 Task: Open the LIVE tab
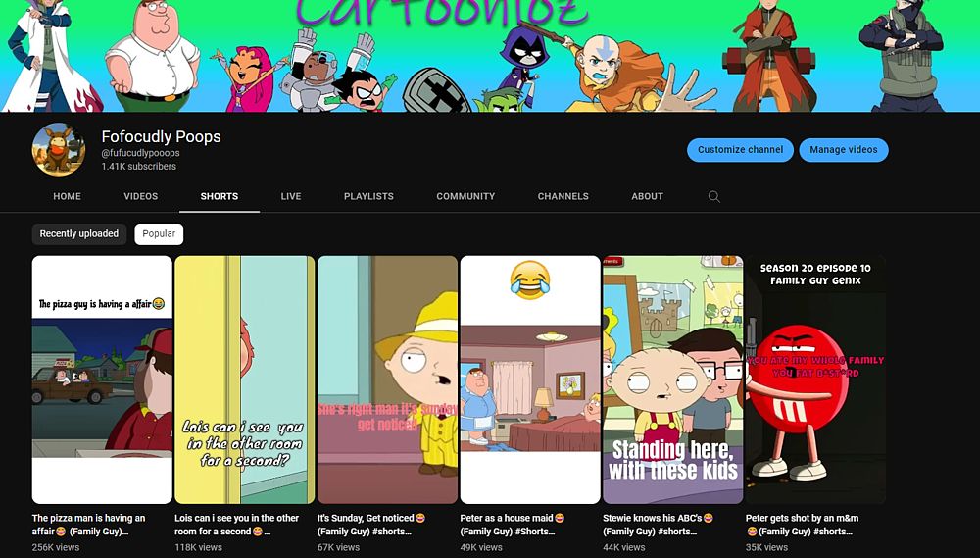[x=291, y=196]
